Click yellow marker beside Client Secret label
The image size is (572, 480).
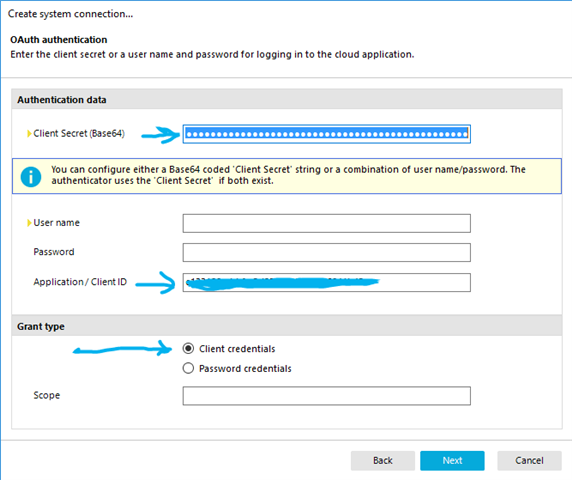pos(29,134)
